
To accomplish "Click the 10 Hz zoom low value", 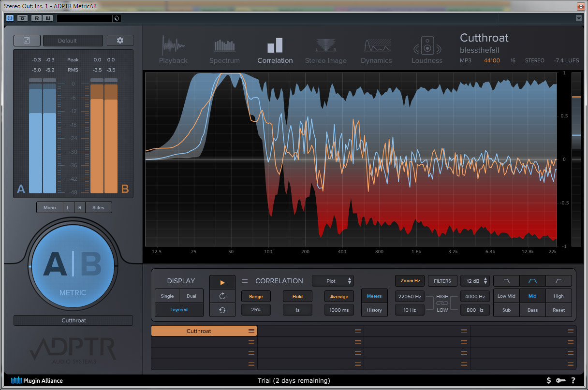I will tap(410, 310).
